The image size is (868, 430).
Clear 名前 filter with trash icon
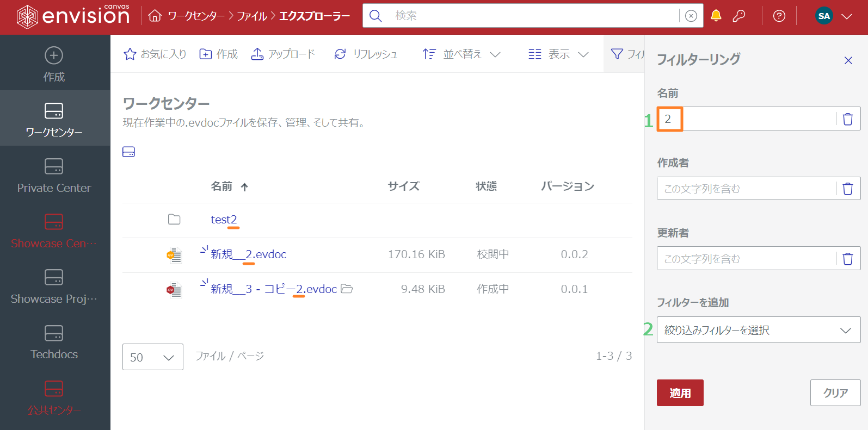pyautogui.click(x=848, y=119)
